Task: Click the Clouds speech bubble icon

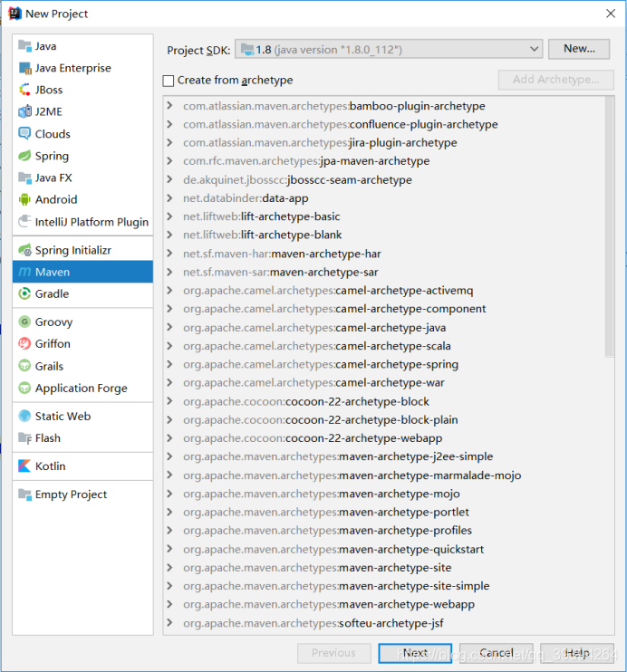Action: point(24,134)
